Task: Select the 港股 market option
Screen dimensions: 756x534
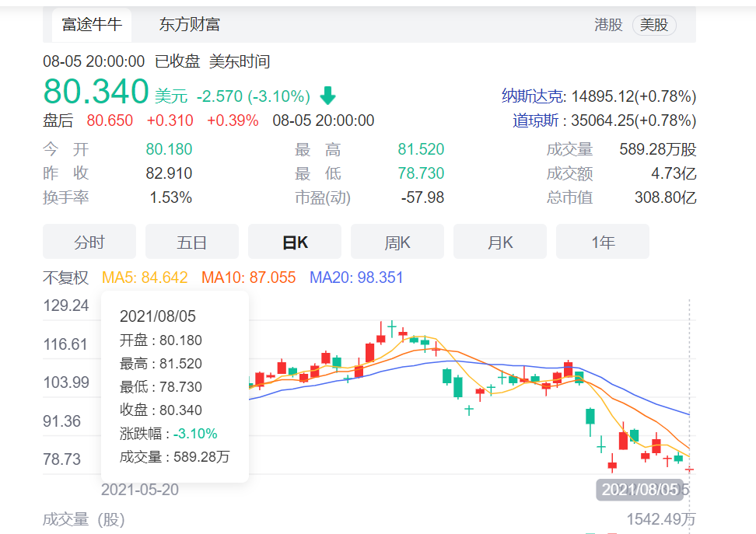Action: coord(609,25)
